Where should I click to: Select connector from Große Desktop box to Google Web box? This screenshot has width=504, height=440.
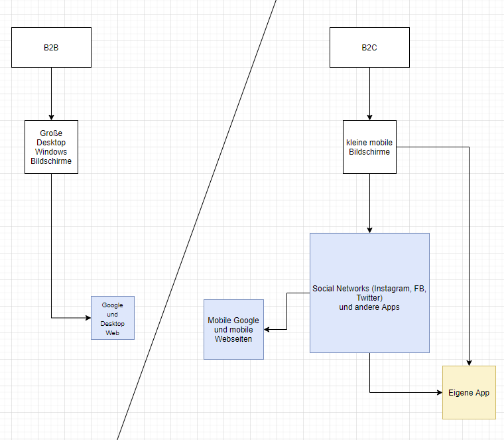(51, 252)
